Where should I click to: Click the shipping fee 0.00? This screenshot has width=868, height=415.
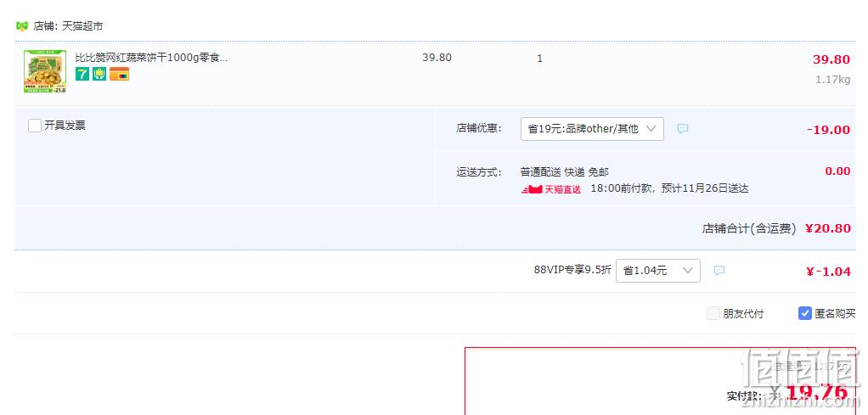point(837,171)
